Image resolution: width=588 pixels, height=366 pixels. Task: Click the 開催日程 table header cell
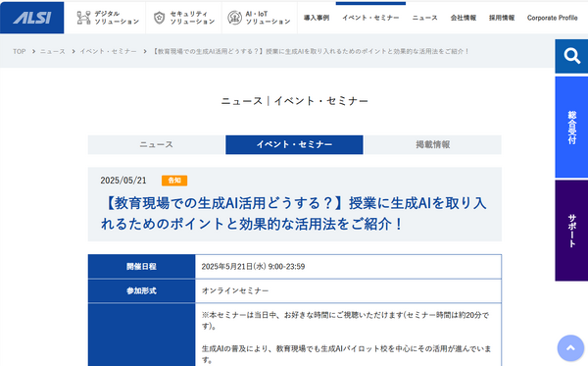coord(141,267)
